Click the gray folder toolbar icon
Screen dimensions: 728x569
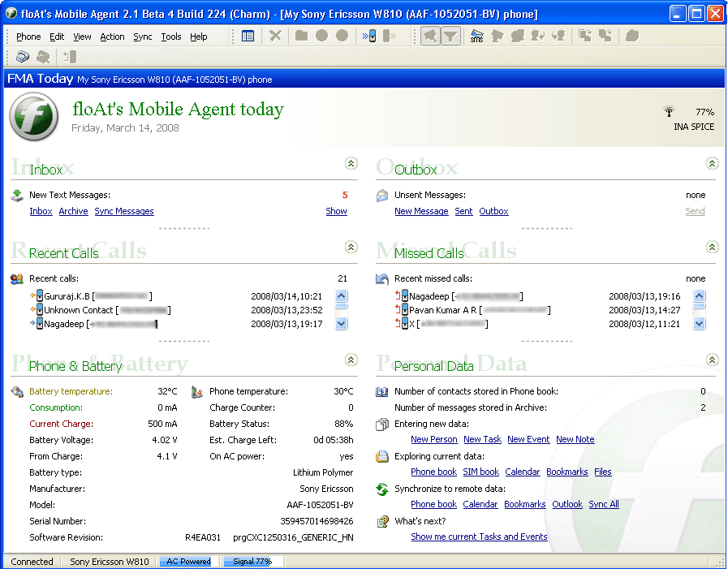tap(301, 36)
